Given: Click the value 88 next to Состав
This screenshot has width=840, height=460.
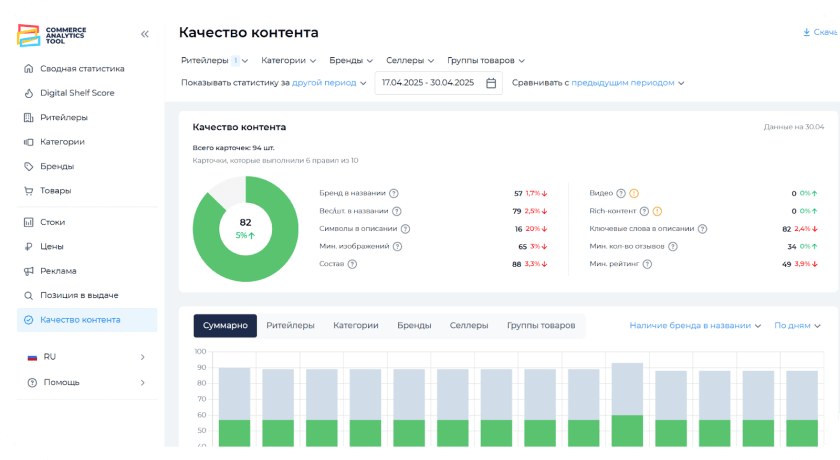Looking at the screenshot, I should tap(516, 265).
